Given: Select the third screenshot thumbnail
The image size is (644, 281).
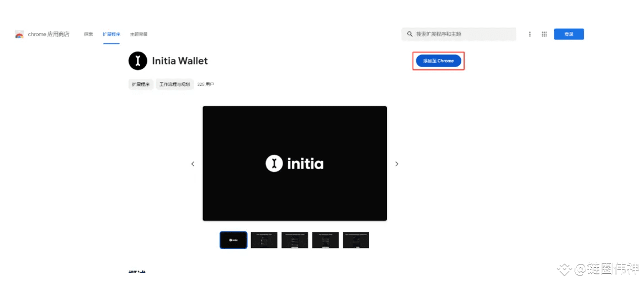Looking at the screenshot, I should coord(295,240).
